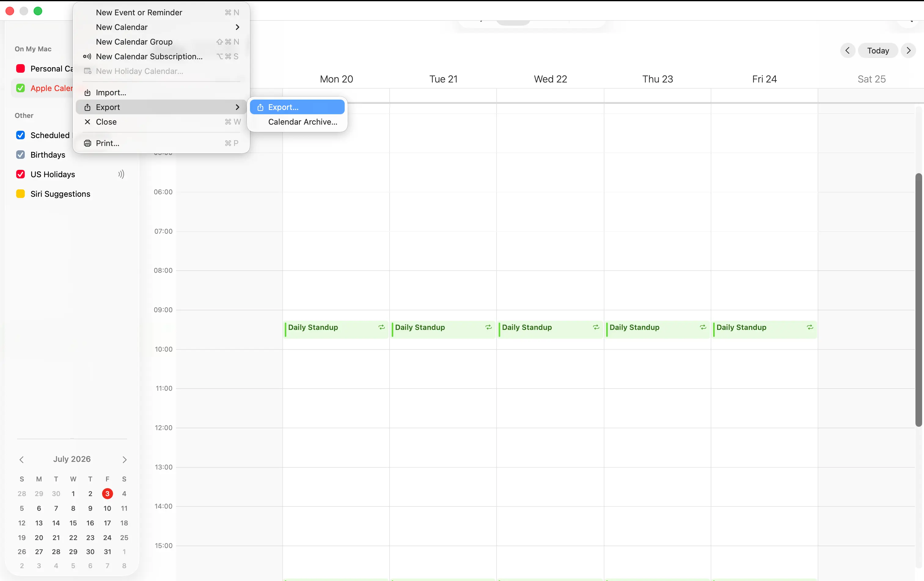924x581 pixels.
Task: Select July 20 in mini calendar
Action: click(x=39, y=538)
